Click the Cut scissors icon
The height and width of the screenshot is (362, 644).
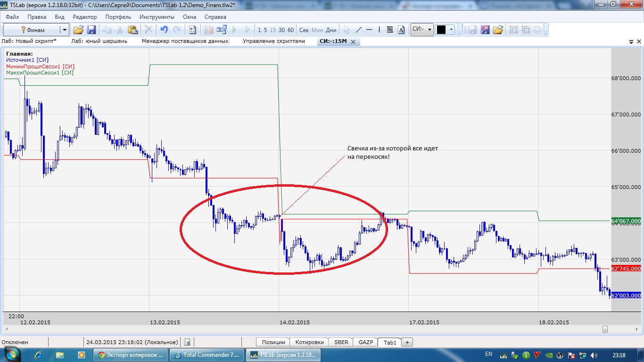click(120, 30)
